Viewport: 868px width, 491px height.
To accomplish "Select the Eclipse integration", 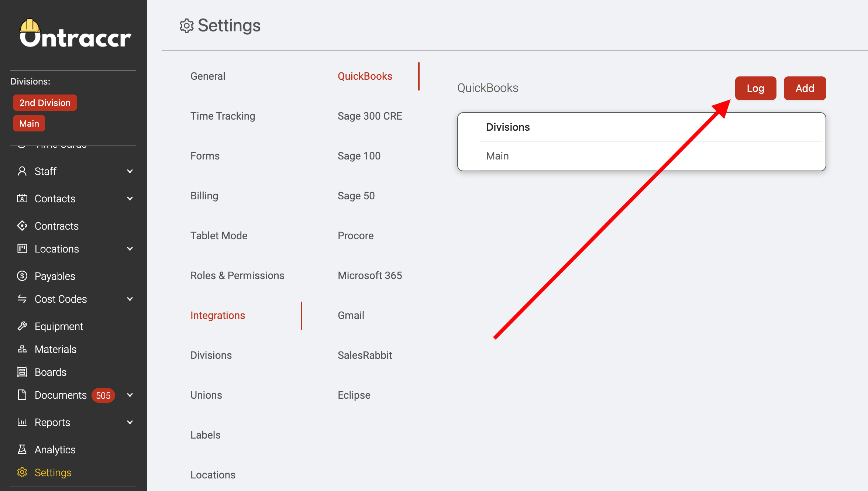I will tap(354, 395).
